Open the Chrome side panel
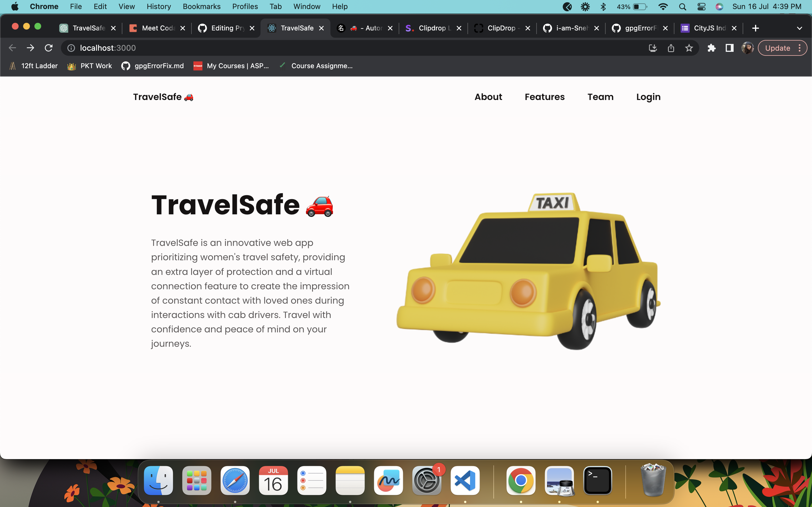The image size is (812, 507). pos(729,48)
